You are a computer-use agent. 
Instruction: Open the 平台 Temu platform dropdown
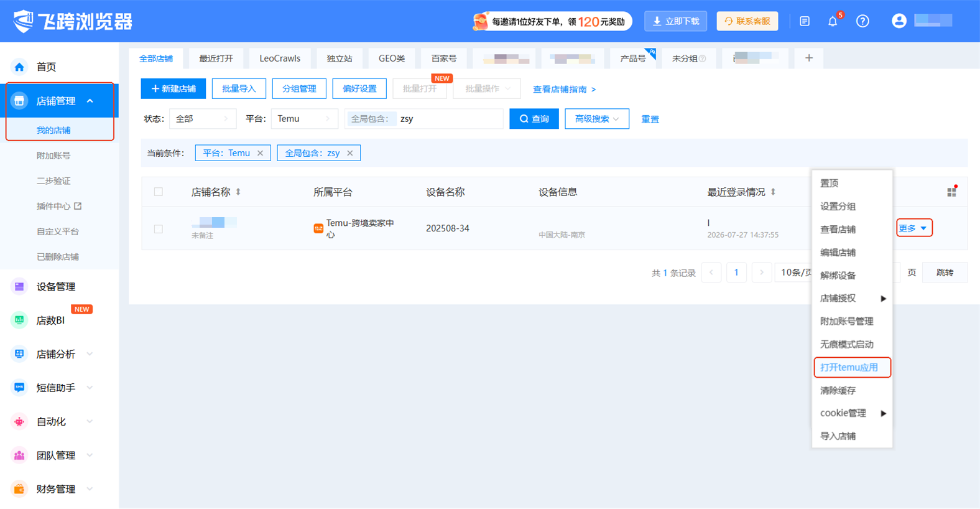[305, 119]
